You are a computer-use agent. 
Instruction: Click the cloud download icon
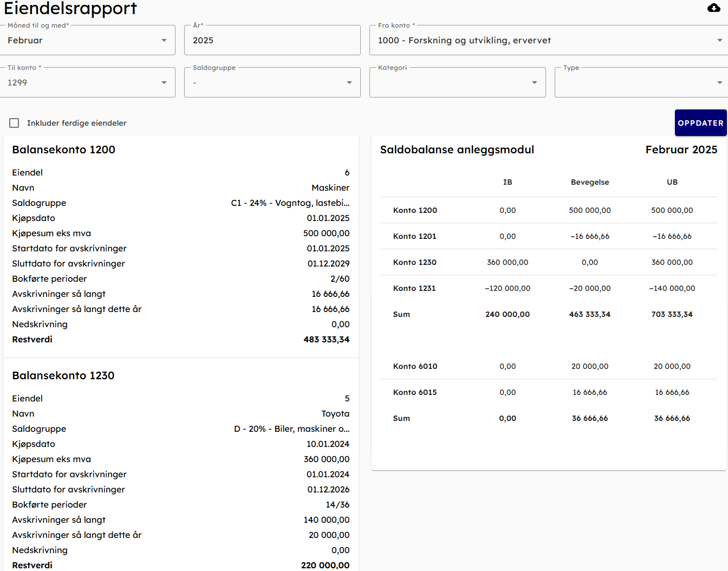(x=713, y=8)
